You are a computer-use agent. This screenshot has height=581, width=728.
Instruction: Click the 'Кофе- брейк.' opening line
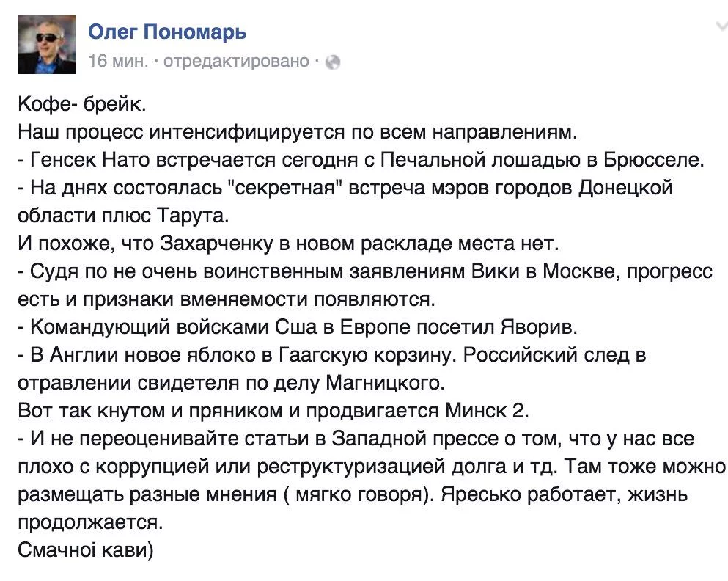pos(81,106)
